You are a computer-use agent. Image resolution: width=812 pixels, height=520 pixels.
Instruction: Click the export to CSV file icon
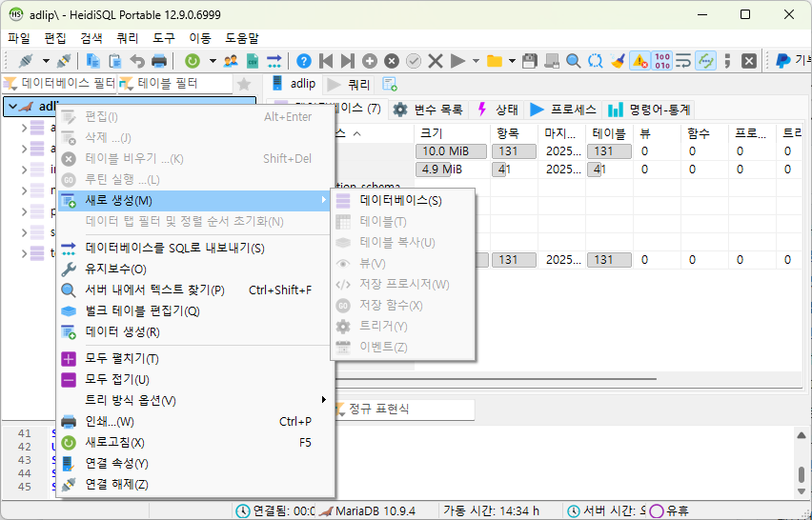[253, 61]
